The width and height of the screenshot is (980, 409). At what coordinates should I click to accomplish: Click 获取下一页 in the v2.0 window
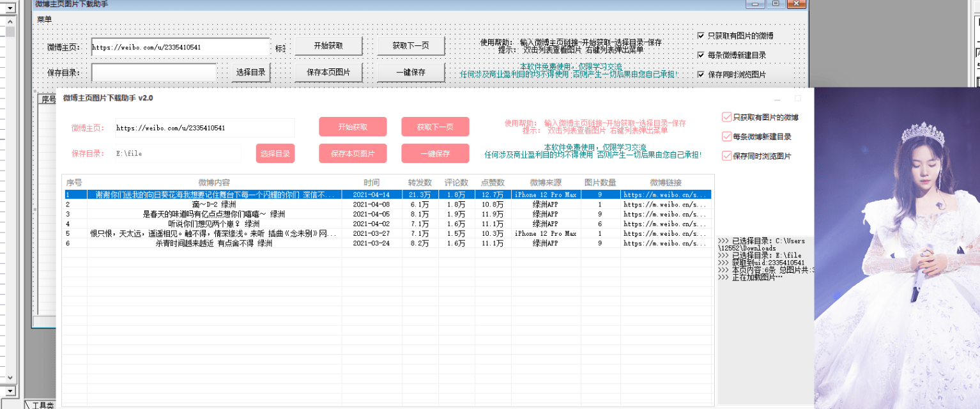pos(435,127)
